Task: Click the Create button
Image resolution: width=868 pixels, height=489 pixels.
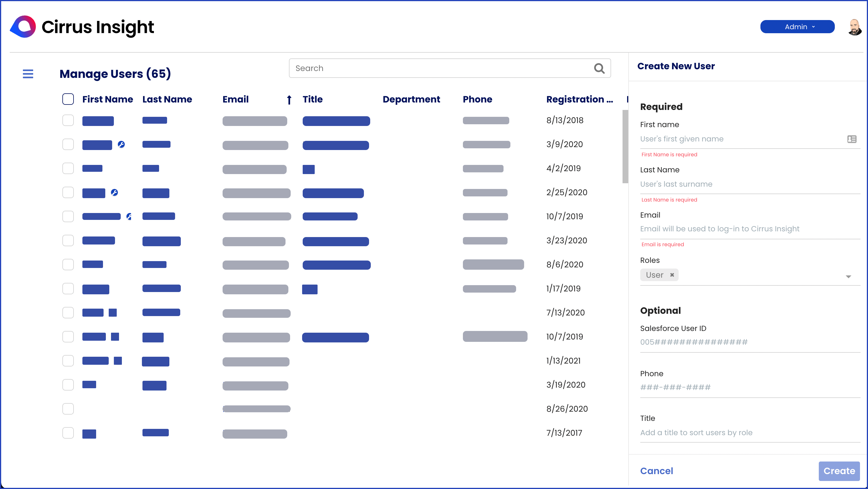Action: coord(839,471)
